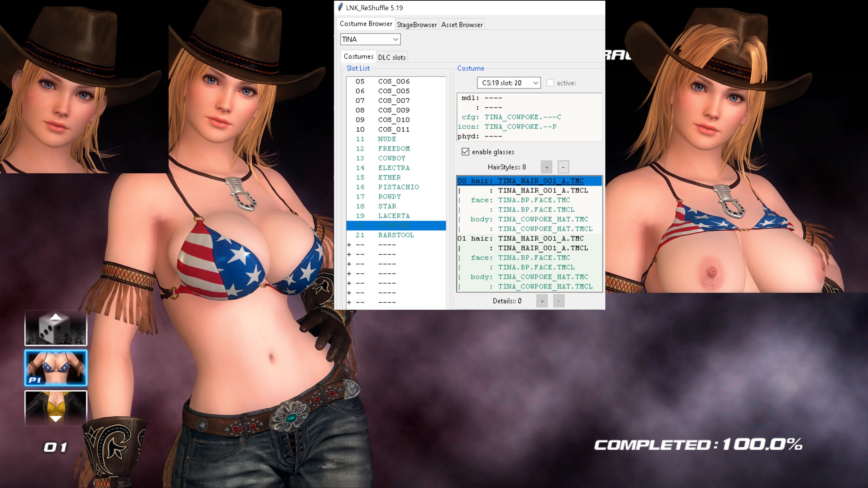Click the Details plus button
The height and width of the screenshot is (488, 868).
(x=542, y=301)
